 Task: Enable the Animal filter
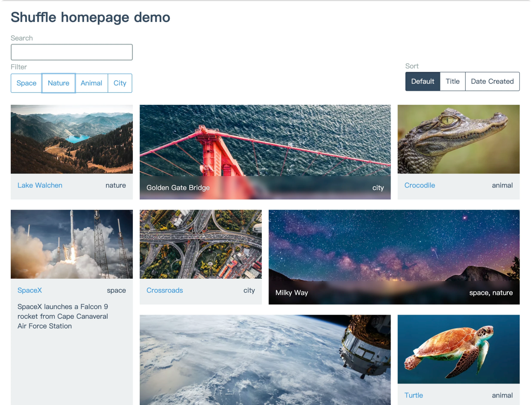click(x=91, y=83)
